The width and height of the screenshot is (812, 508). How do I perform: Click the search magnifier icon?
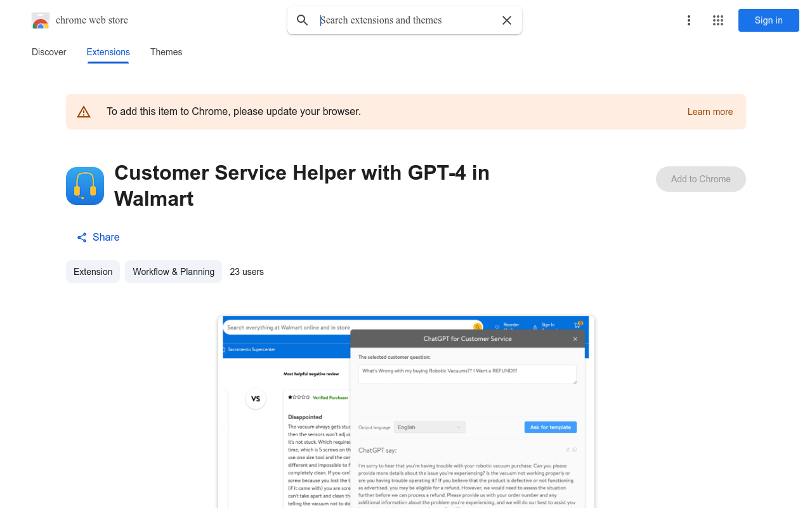[303, 20]
